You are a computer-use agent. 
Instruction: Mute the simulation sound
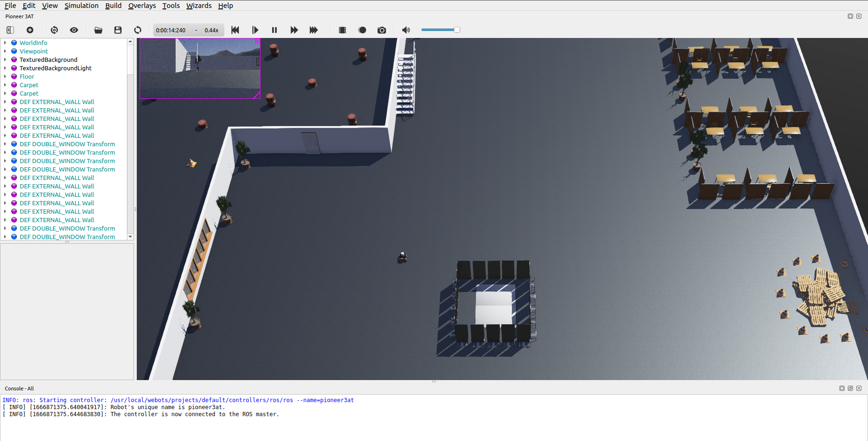point(406,30)
